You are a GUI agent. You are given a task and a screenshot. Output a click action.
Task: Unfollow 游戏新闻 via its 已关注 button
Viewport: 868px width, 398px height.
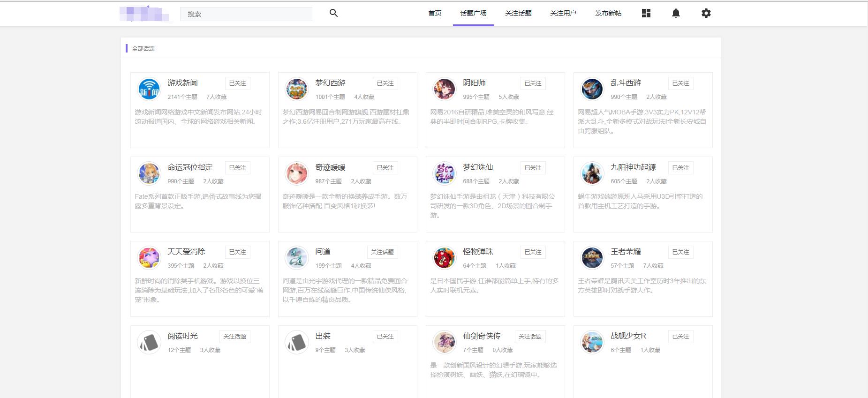tap(237, 83)
